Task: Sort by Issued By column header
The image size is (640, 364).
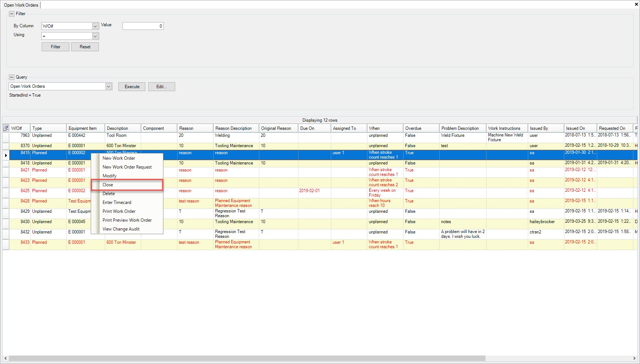Action: 546,128
